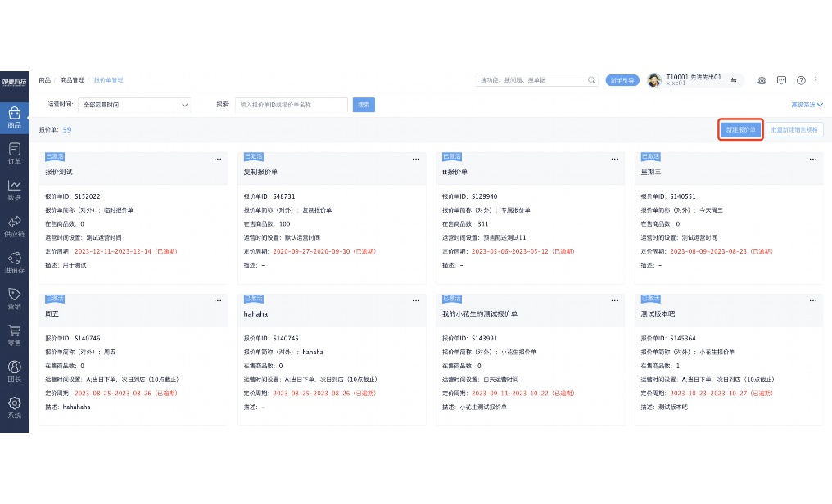Click the user avatar picture

[654, 80]
